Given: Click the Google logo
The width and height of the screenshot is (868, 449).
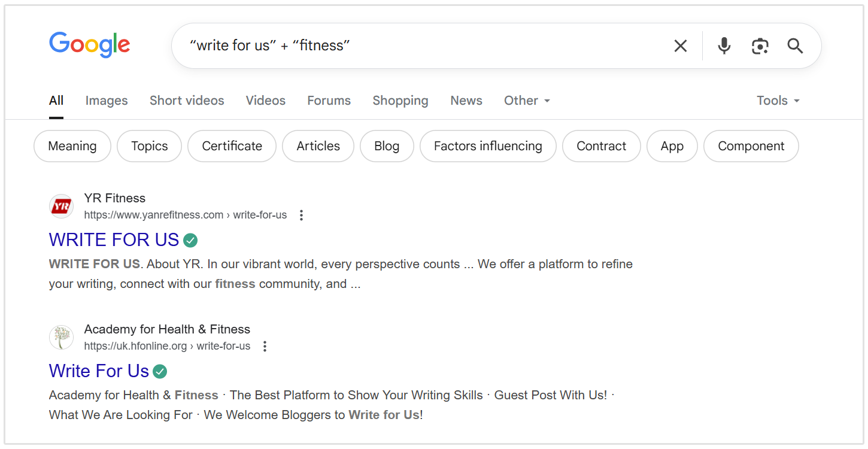Looking at the screenshot, I should point(89,44).
